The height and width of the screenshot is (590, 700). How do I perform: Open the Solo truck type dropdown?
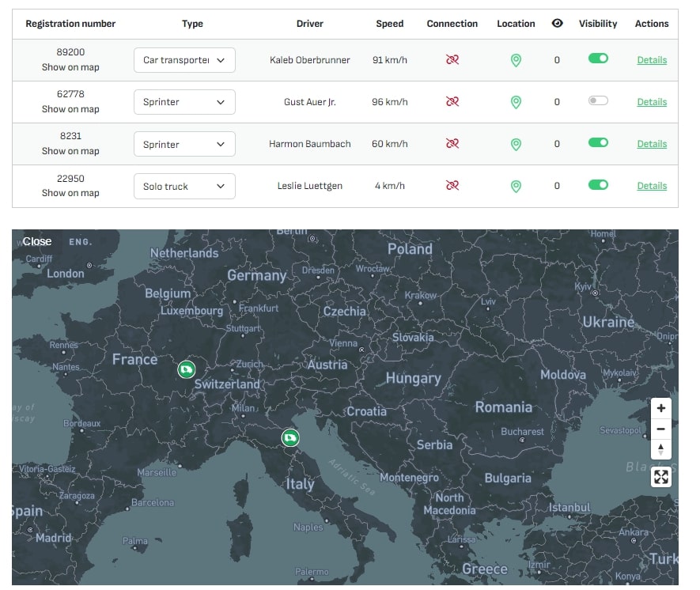point(184,186)
